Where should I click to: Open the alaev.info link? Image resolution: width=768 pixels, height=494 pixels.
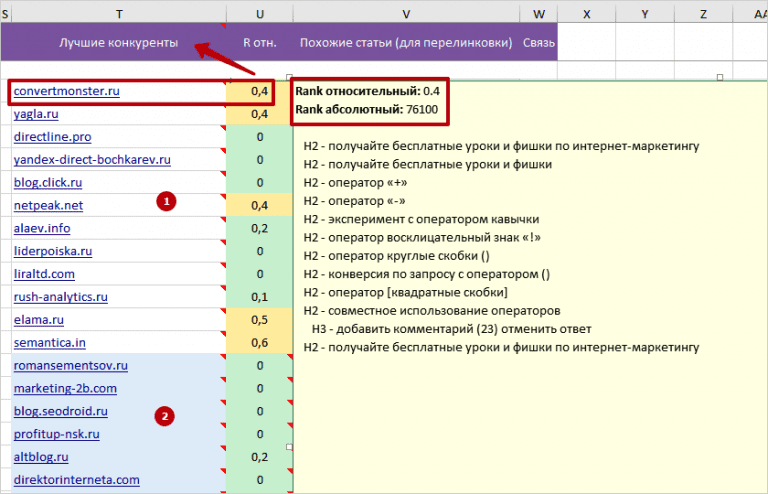click(x=42, y=228)
